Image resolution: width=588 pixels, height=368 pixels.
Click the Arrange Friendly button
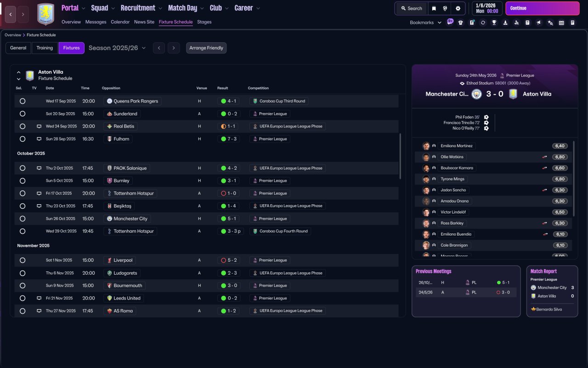[x=206, y=48]
